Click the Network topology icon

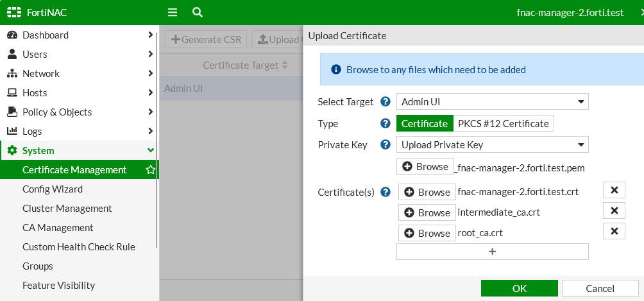(12, 74)
